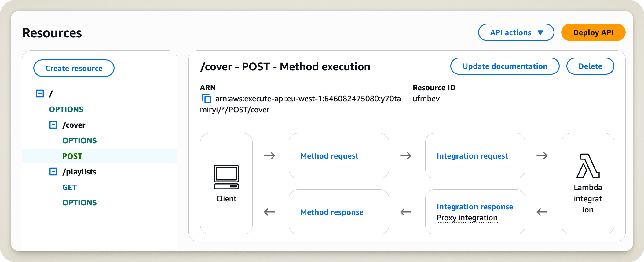Select the /cover resource

click(x=74, y=125)
